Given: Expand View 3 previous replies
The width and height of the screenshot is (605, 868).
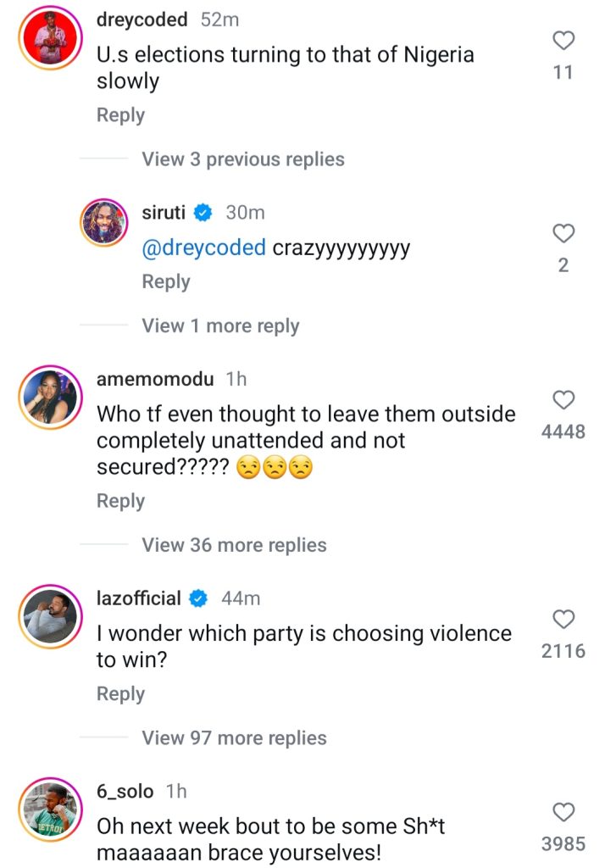Looking at the screenshot, I should pos(242,159).
